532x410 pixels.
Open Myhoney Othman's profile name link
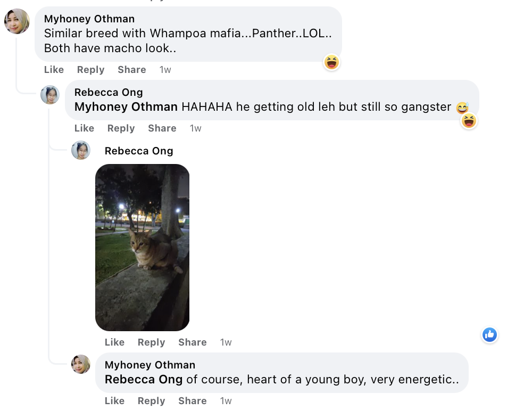tap(89, 19)
